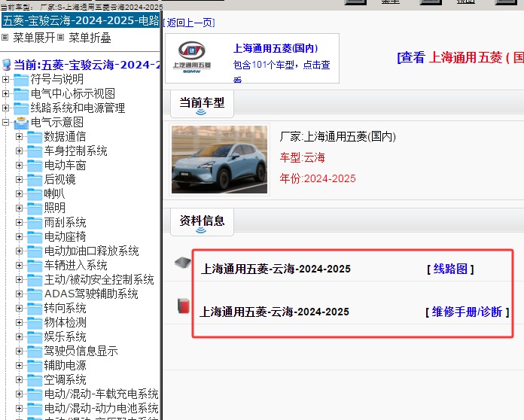Viewport: 524px width, 420px height.
Task: Expand the 符号与说明 tree node
Action: coord(5,79)
